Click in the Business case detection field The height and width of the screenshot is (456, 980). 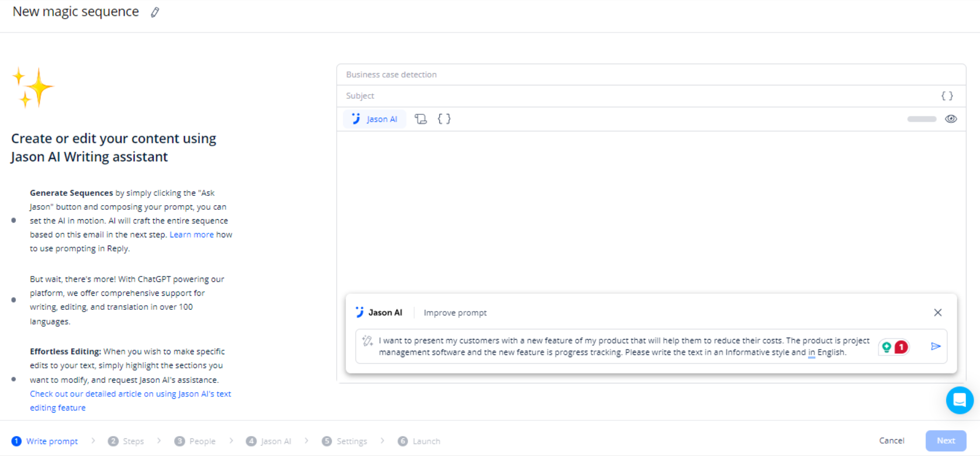point(651,75)
